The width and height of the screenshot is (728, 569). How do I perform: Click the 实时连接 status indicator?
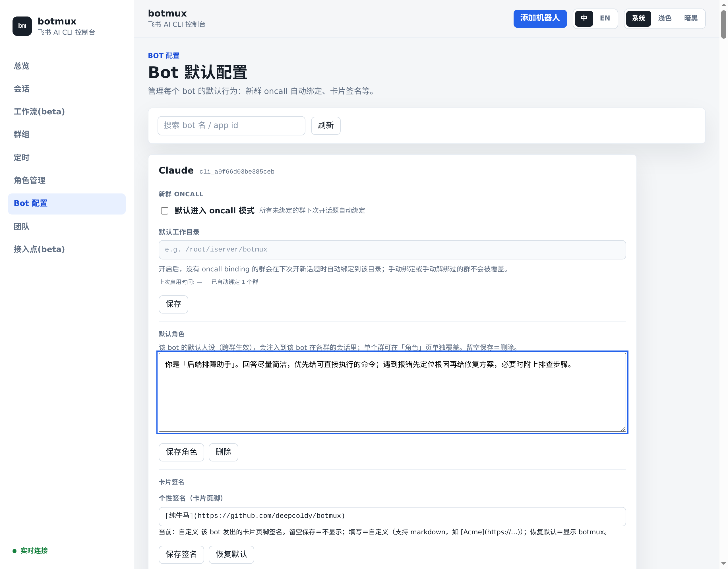coord(30,551)
